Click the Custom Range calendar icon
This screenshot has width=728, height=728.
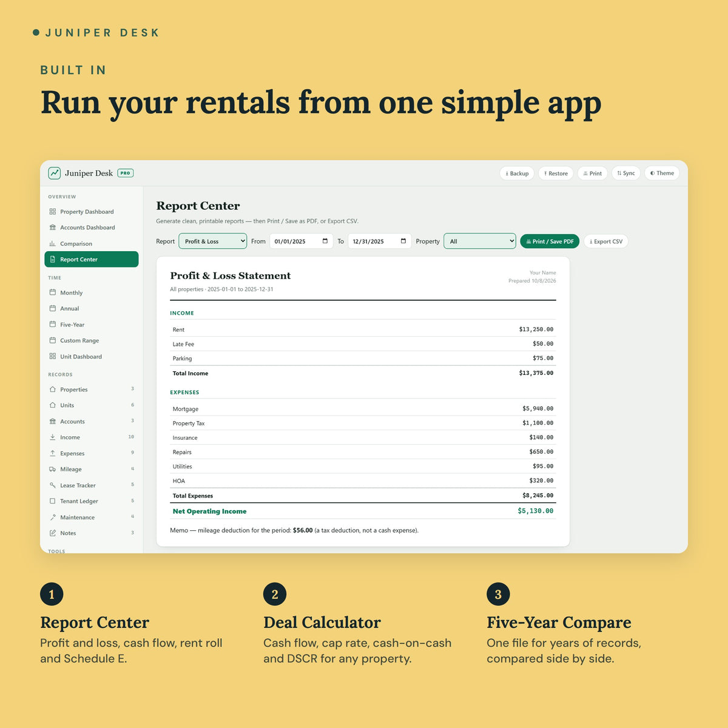pyautogui.click(x=53, y=340)
